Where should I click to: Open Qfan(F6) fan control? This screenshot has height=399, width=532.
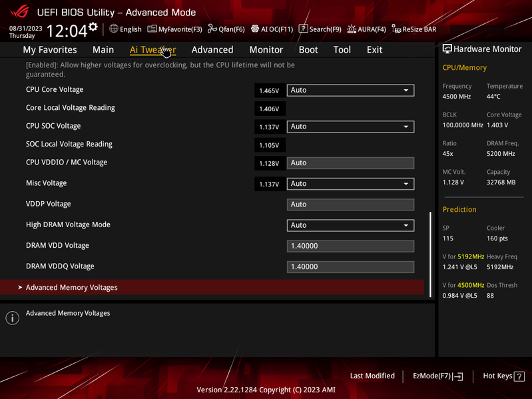click(x=226, y=29)
